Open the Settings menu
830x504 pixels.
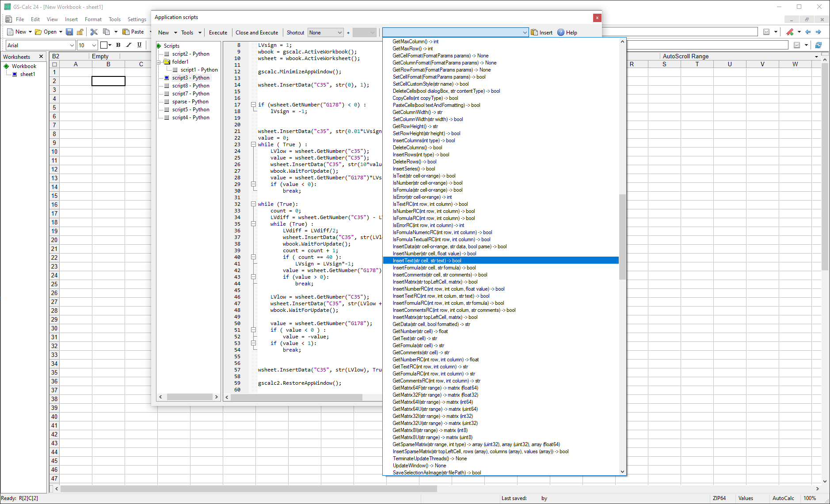point(137,19)
